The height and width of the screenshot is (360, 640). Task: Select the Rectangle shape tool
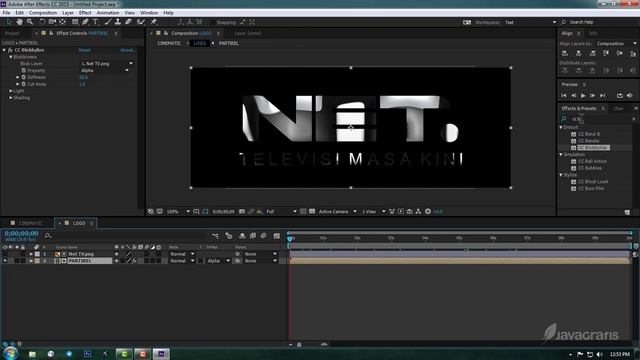coord(75,22)
